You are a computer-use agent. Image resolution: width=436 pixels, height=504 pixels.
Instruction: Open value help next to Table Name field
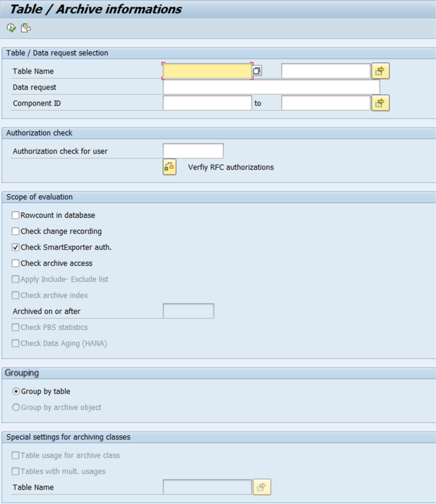tap(257, 71)
